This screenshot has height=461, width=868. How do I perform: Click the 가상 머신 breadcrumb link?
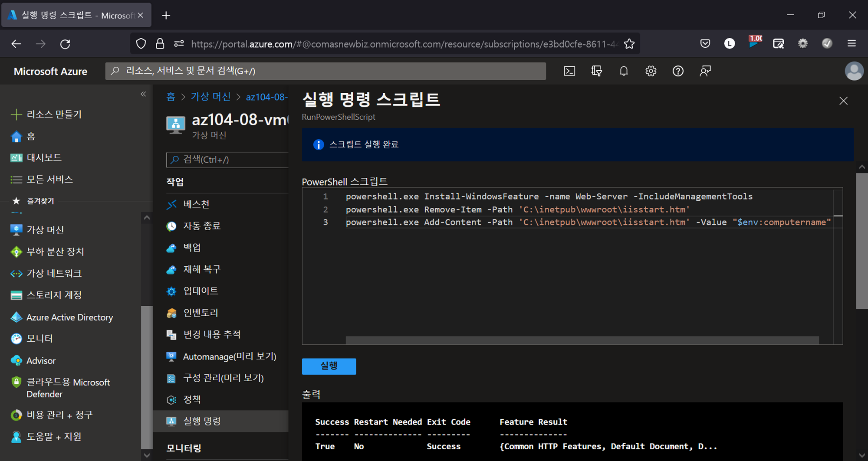click(x=211, y=97)
